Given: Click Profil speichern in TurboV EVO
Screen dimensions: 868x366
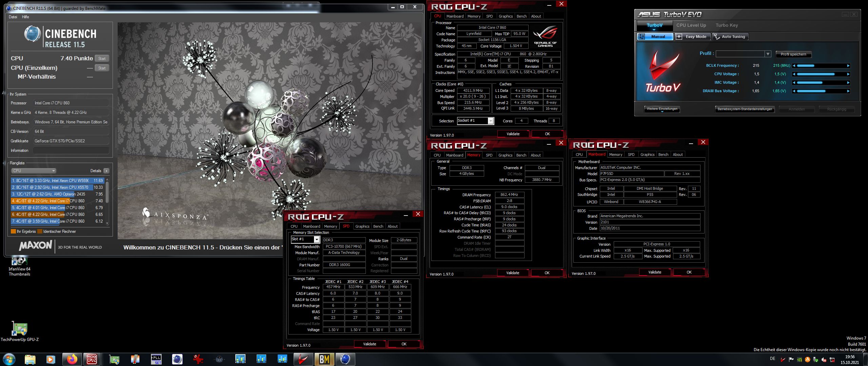Looking at the screenshot, I should 793,54.
